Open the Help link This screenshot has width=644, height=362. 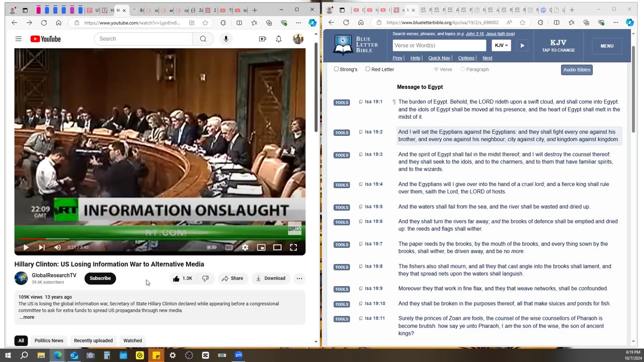point(415,58)
